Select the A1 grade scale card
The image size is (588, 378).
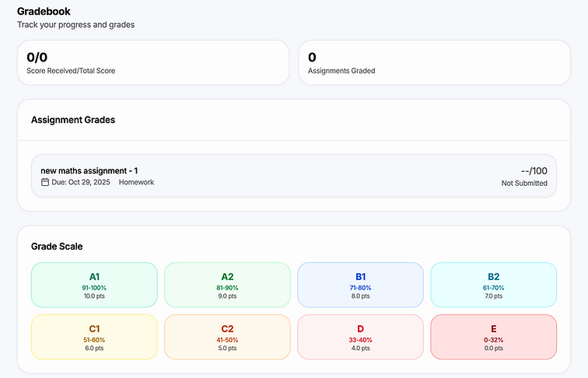(x=94, y=285)
